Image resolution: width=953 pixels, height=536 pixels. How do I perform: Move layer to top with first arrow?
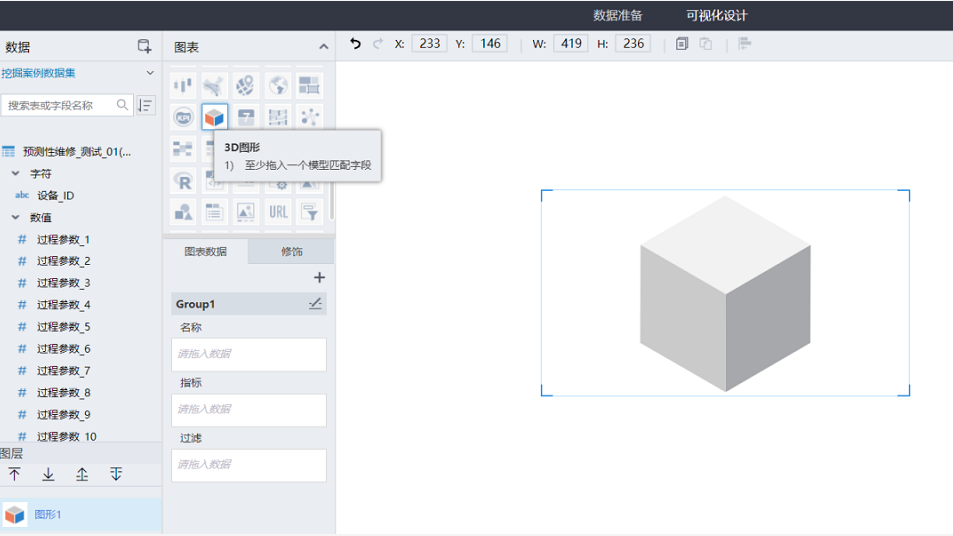[14, 474]
